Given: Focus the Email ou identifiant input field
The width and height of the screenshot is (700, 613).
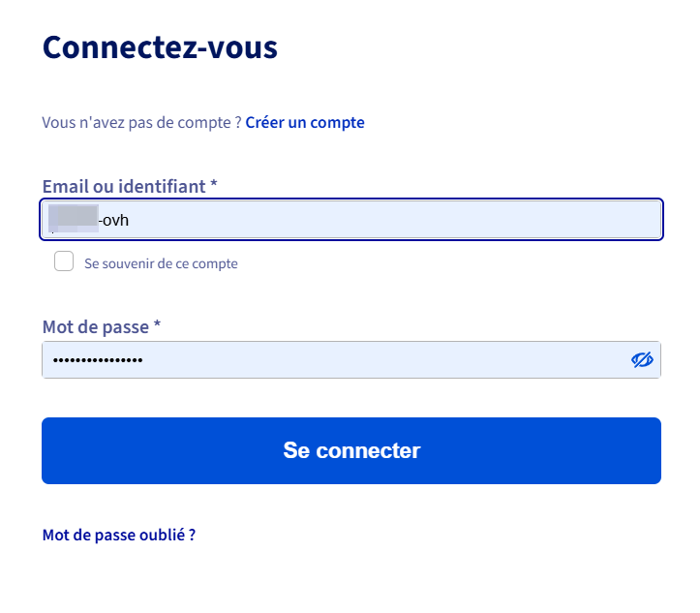Looking at the screenshot, I should [x=387, y=220].
